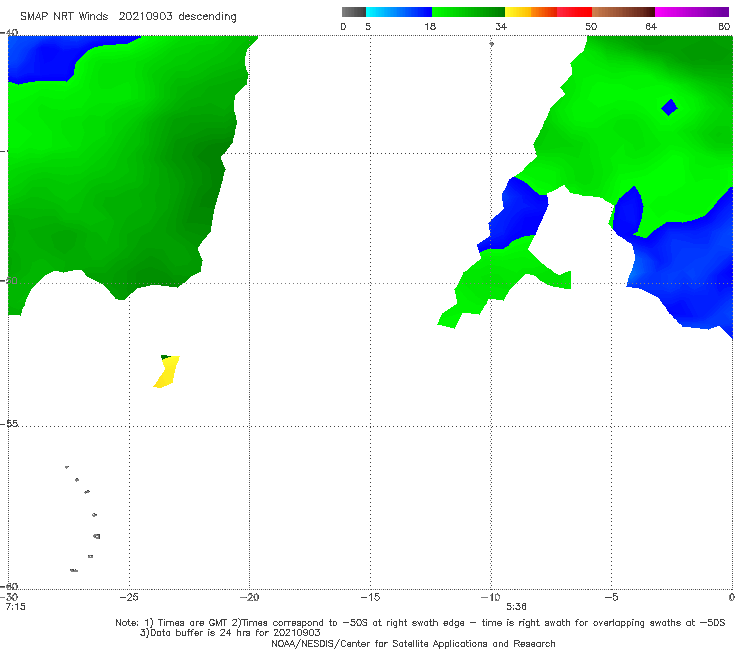Viewport: 740px width, 650px height.
Task: Click the '5' color scale label
Action: pyautogui.click(x=368, y=27)
